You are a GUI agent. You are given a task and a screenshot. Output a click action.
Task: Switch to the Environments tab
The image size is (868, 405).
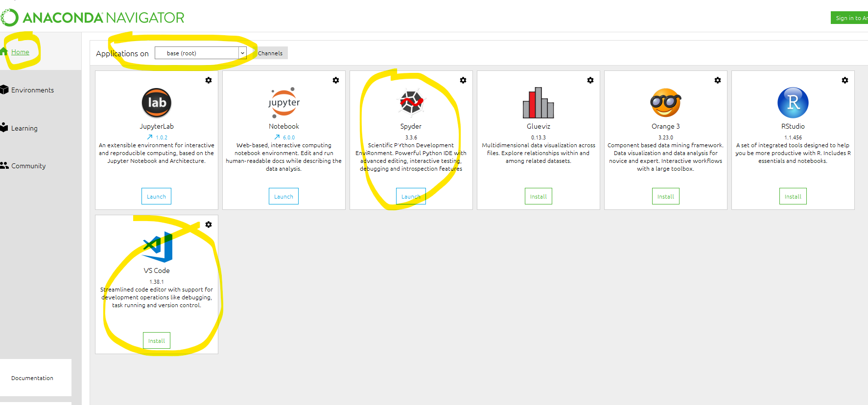tap(32, 90)
